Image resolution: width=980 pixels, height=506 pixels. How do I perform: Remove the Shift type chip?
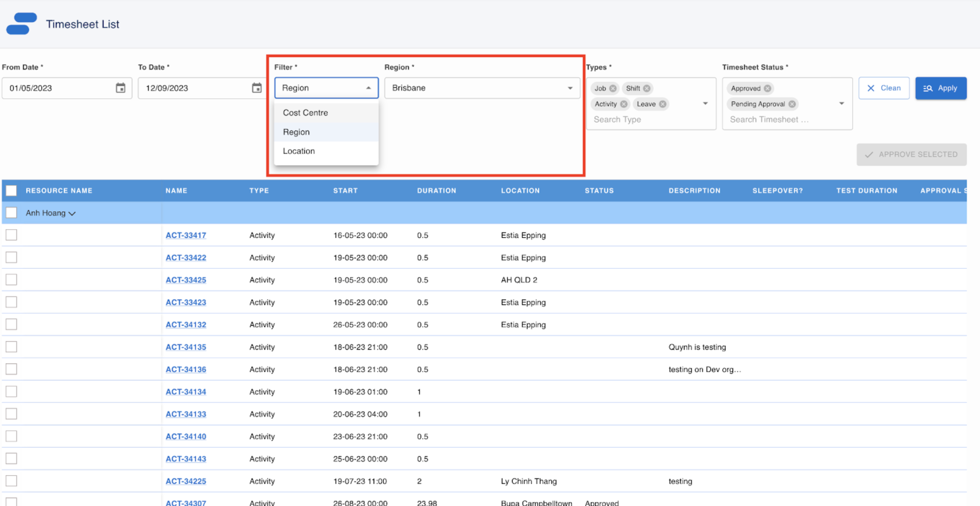(x=646, y=88)
